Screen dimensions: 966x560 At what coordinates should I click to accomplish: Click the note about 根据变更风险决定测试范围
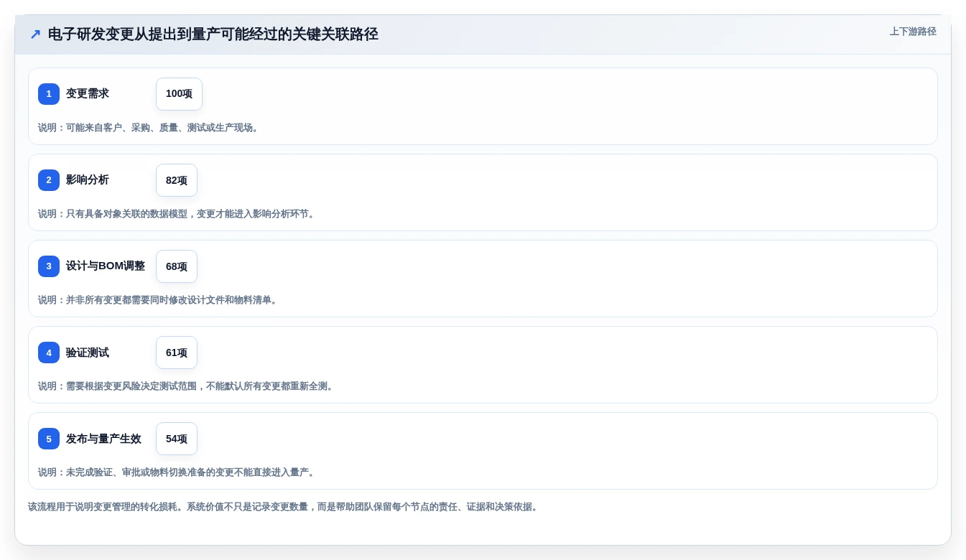point(186,386)
